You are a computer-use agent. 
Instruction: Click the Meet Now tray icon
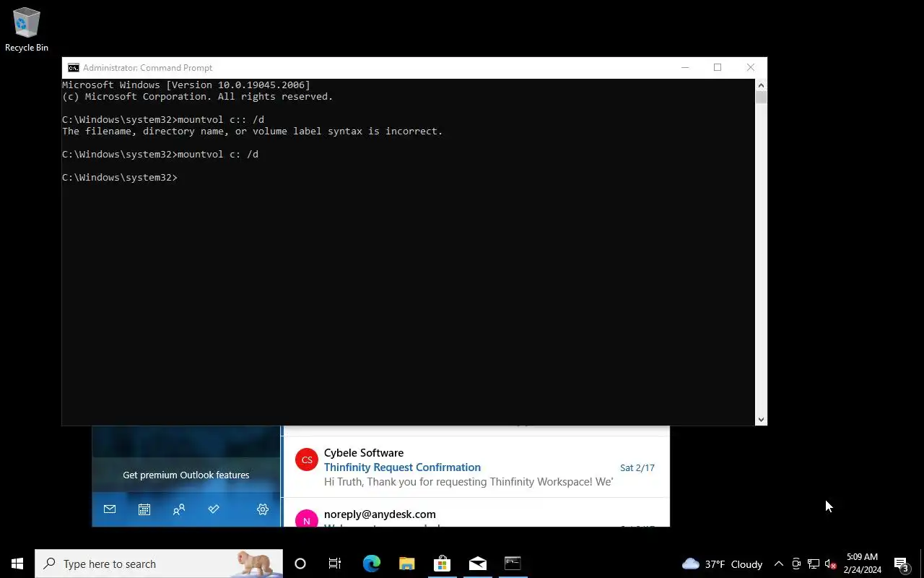tap(796, 564)
